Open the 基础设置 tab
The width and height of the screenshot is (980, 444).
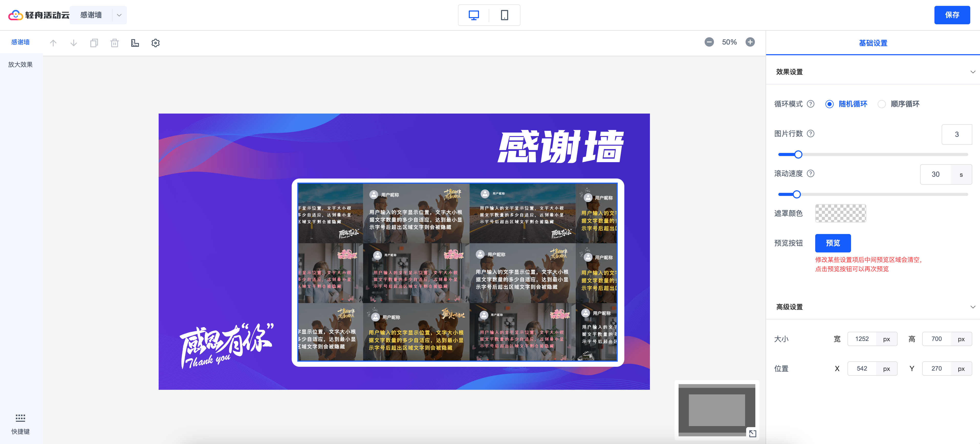click(x=873, y=43)
